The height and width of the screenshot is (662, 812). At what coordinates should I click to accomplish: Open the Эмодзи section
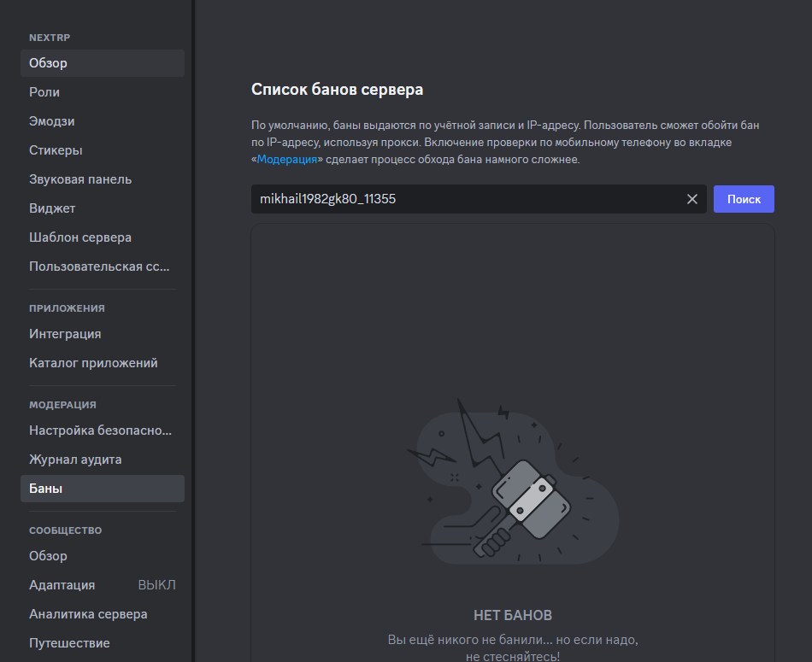pyautogui.click(x=103, y=121)
